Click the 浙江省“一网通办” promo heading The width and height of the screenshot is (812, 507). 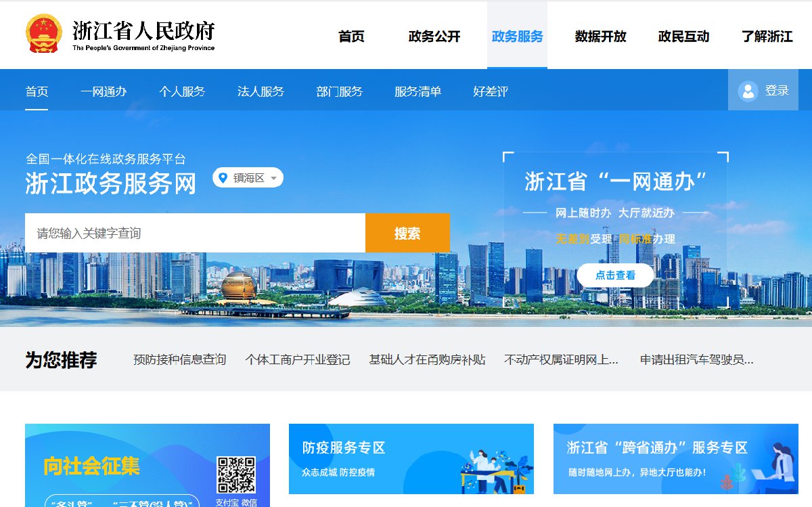(x=616, y=181)
